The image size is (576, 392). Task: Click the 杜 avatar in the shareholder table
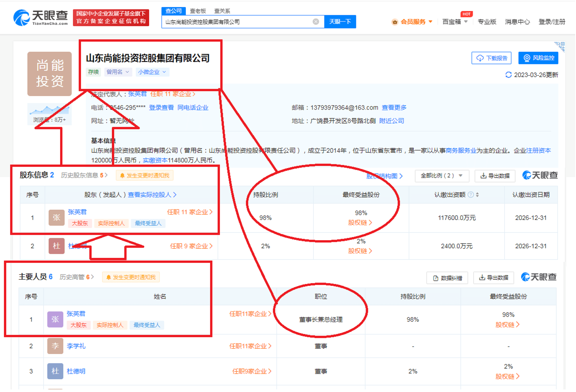56,246
